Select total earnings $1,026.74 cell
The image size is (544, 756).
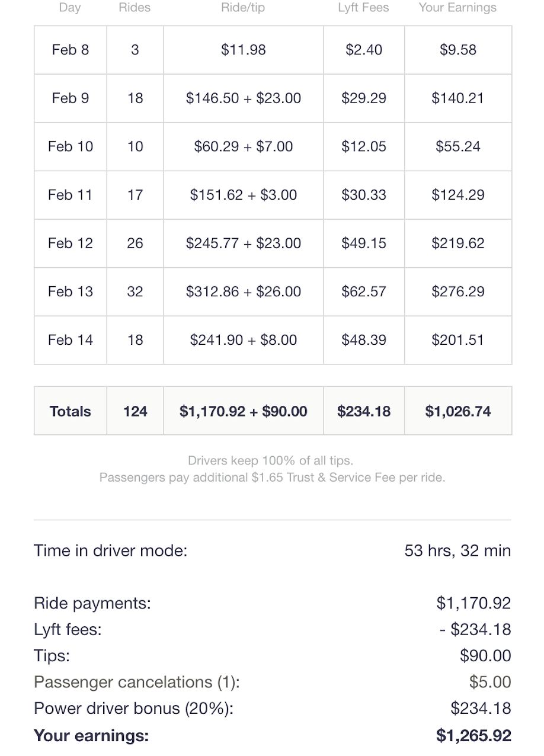[x=457, y=411]
